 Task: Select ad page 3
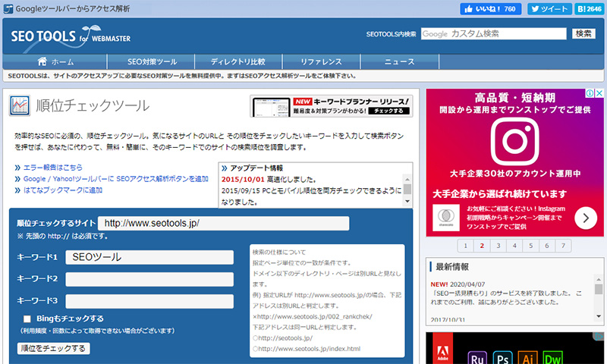(x=498, y=246)
